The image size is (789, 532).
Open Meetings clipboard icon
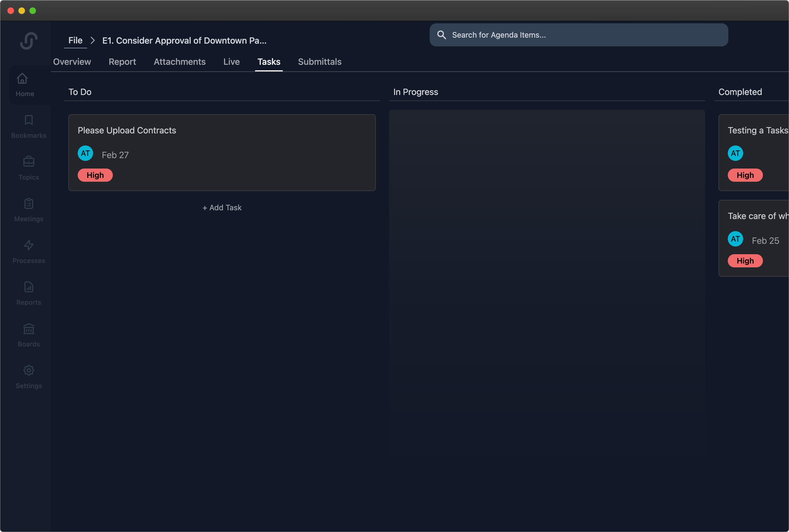[29, 204]
